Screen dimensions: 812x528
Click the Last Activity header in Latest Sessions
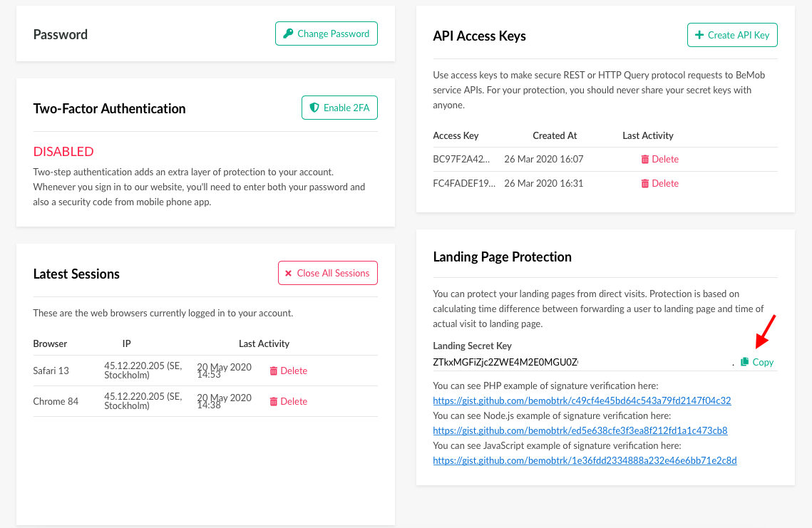click(264, 343)
